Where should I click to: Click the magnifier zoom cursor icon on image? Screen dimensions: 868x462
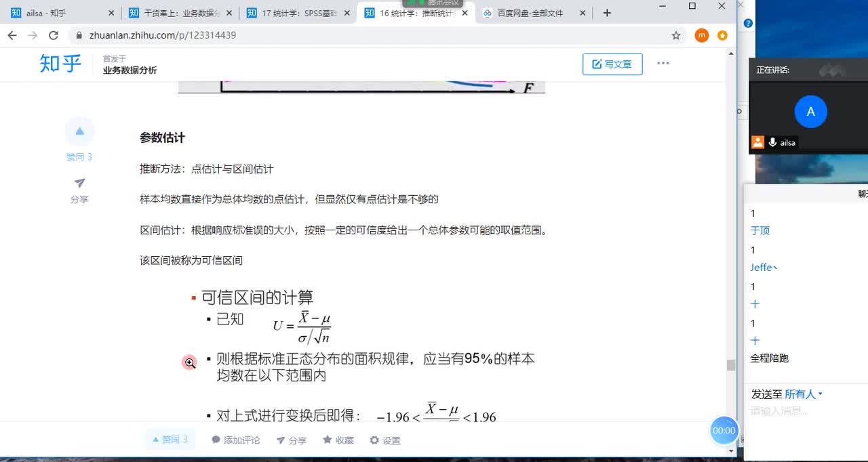point(189,362)
